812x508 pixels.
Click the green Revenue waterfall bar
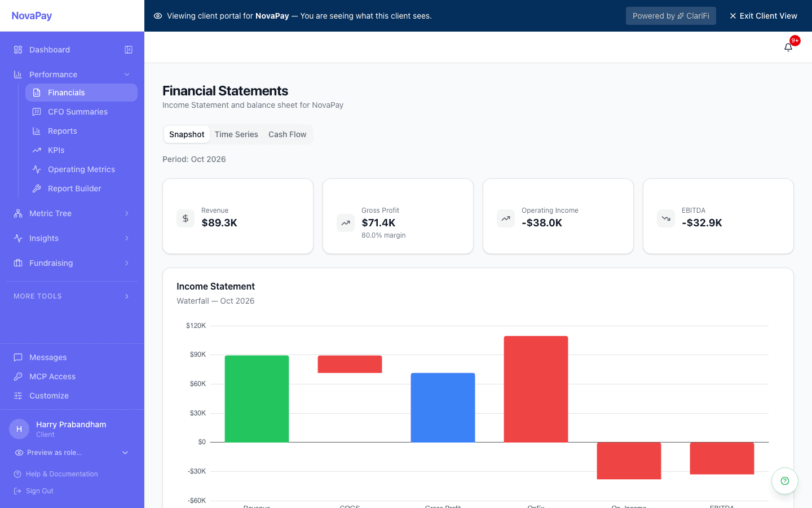click(x=257, y=398)
